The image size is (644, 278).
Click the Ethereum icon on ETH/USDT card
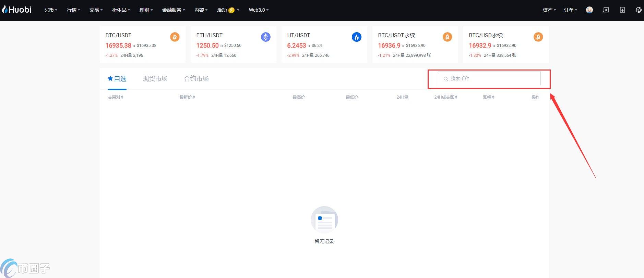click(x=265, y=37)
